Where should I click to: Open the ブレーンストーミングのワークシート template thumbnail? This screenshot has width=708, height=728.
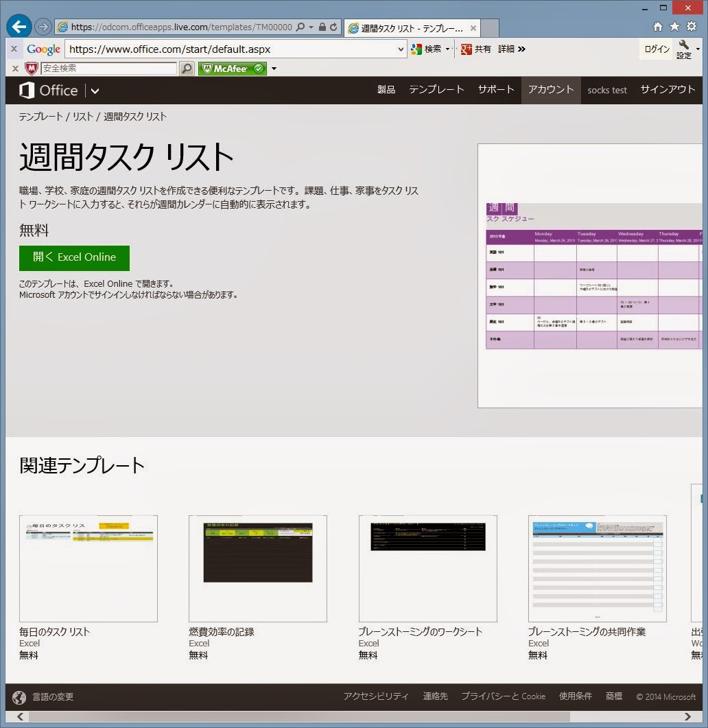427,569
